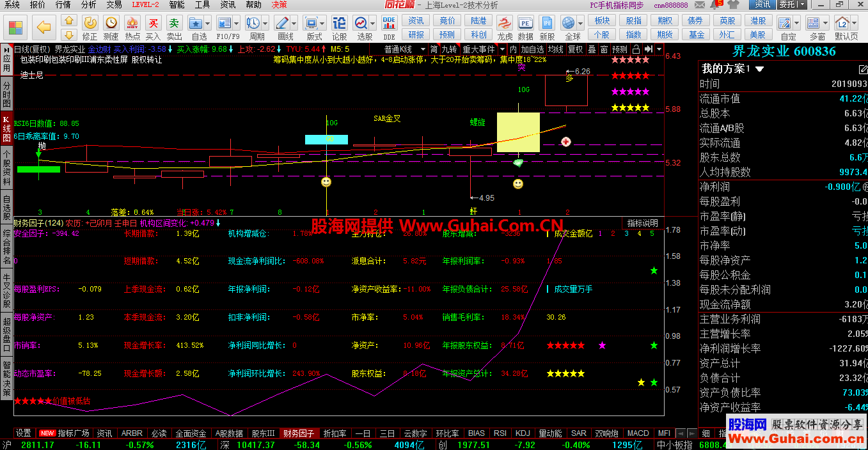Image resolution: width=868 pixels, height=450 pixels.
Task: Open the LEVEL-2 menu
Action: click(x=145, y=4)
